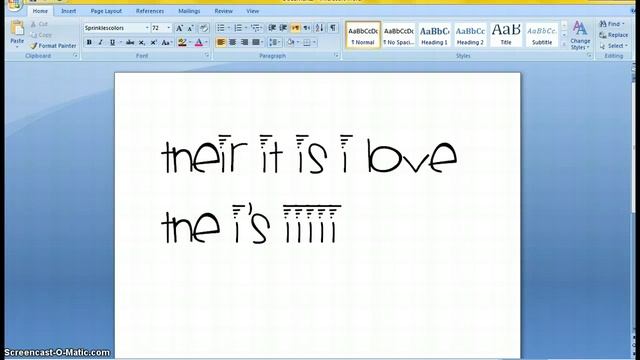The height and width of the screenshot is (360, 640).
Task: Open the font size dropdown
Action: tap(169, 28)
